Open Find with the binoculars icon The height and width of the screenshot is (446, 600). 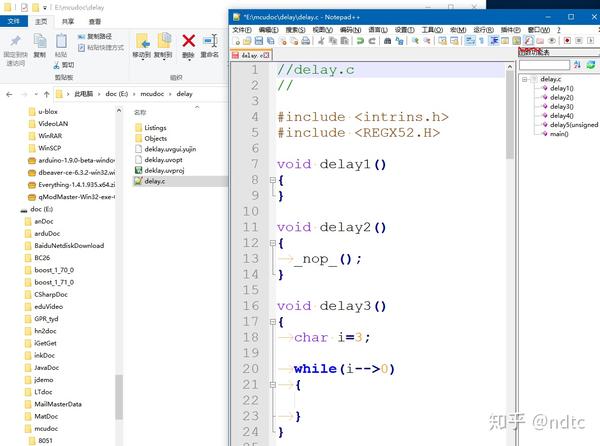point(387,41)
